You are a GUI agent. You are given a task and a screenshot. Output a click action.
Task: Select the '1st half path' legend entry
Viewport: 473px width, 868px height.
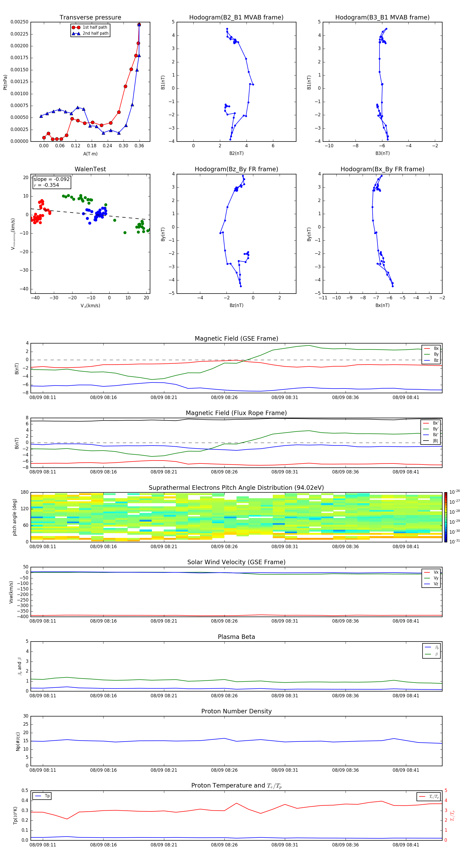[90, 27]
